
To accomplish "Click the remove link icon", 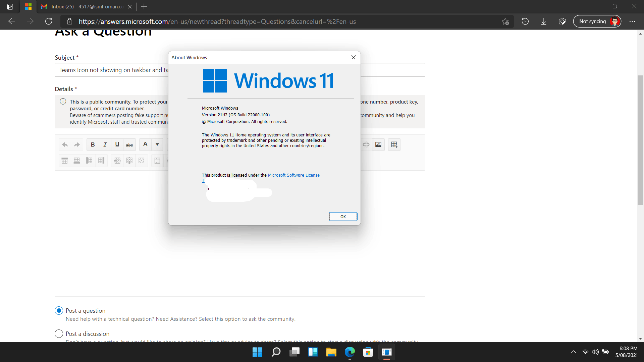I will (366, 144).
